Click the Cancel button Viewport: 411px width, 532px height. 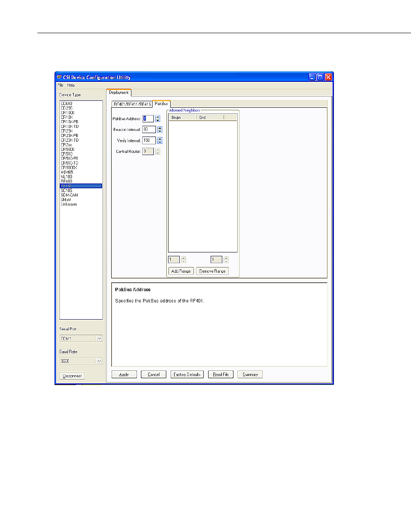154,374
